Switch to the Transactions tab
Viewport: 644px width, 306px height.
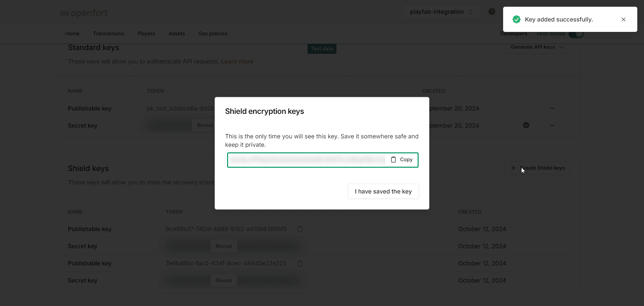tap(109, 33)
